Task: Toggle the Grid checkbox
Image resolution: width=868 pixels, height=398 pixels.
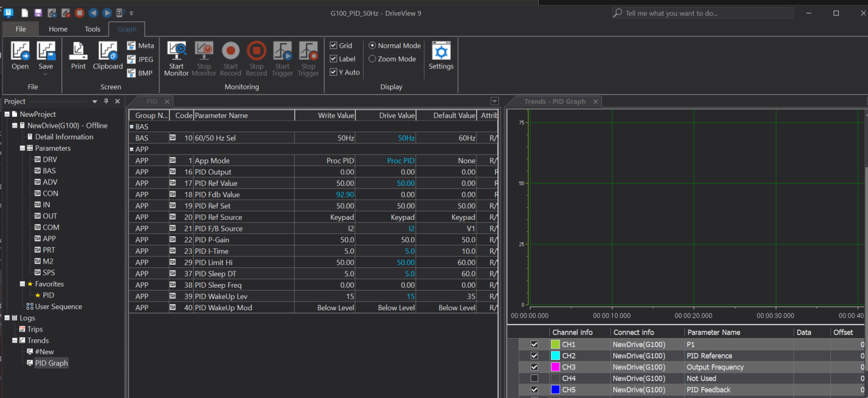Action: point(333,45)
